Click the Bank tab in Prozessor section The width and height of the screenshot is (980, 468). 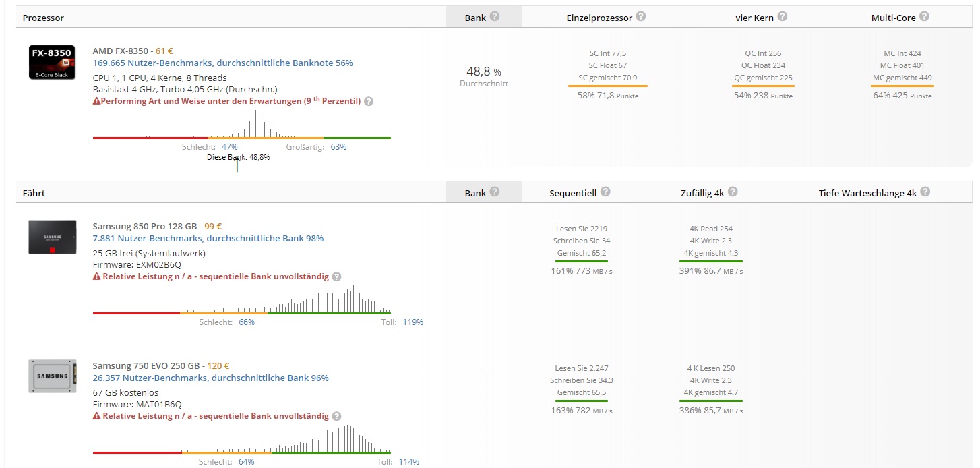tap(483, 17)
